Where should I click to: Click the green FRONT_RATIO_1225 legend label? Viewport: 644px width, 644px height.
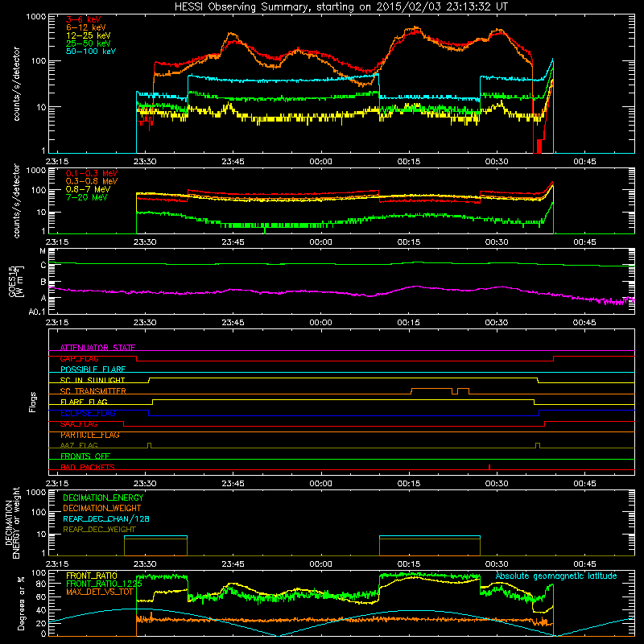point(104,584)
